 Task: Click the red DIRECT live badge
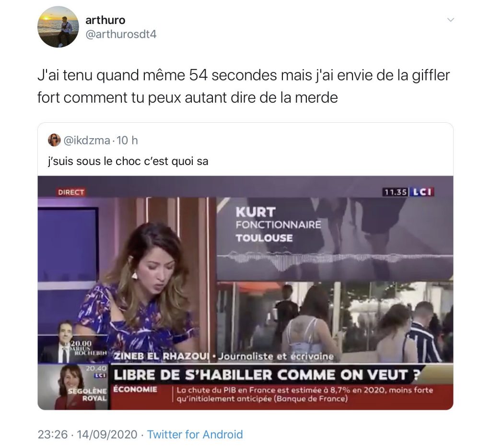[71, 192]
